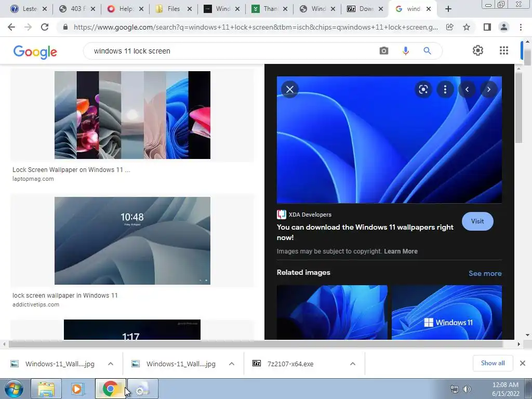Image resolution: width=532 pixels, height=399 pixels.
Task: Open XDA Developers source link
Action: [304, 215]
